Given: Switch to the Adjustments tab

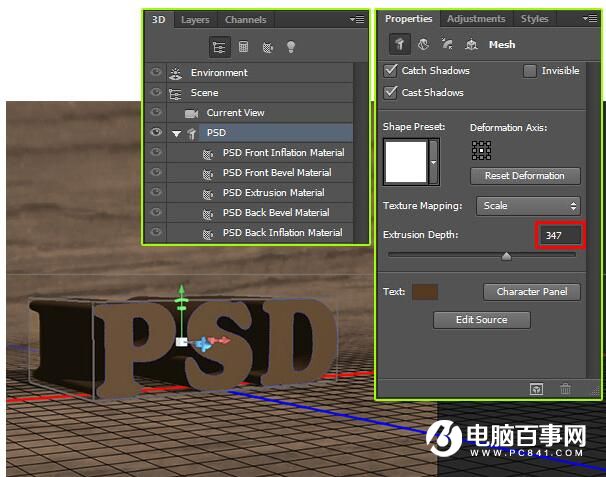Looking at the screenshot, I should [x=476, y=19].
